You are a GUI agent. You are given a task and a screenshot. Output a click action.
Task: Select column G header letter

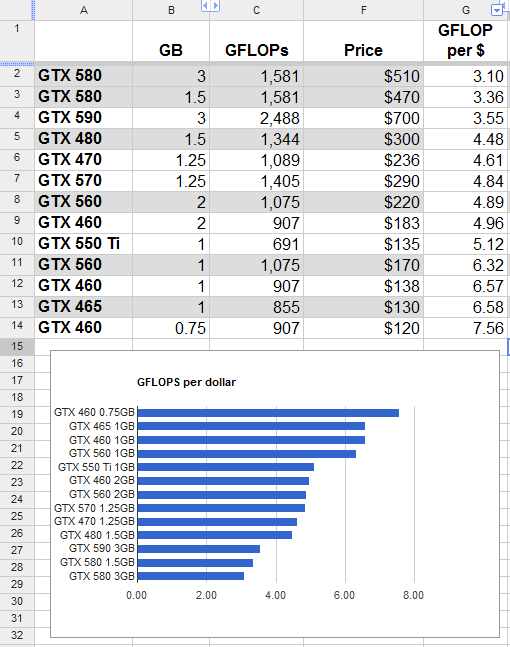pos(466,10)
